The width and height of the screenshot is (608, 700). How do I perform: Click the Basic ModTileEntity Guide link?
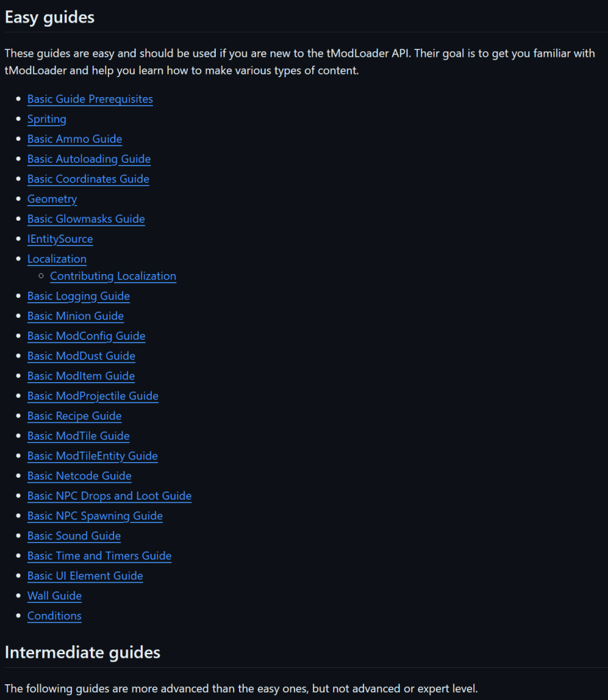[x=92, y=456]
